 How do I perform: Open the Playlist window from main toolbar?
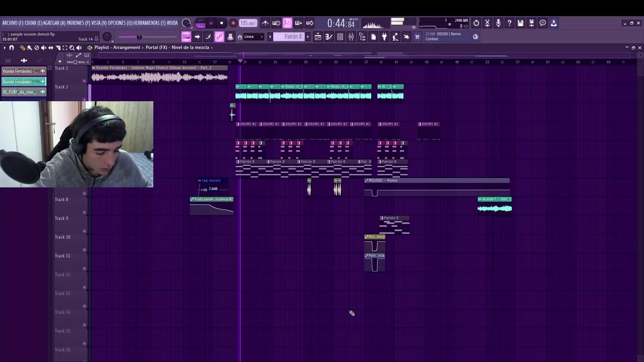coord(318,37)
